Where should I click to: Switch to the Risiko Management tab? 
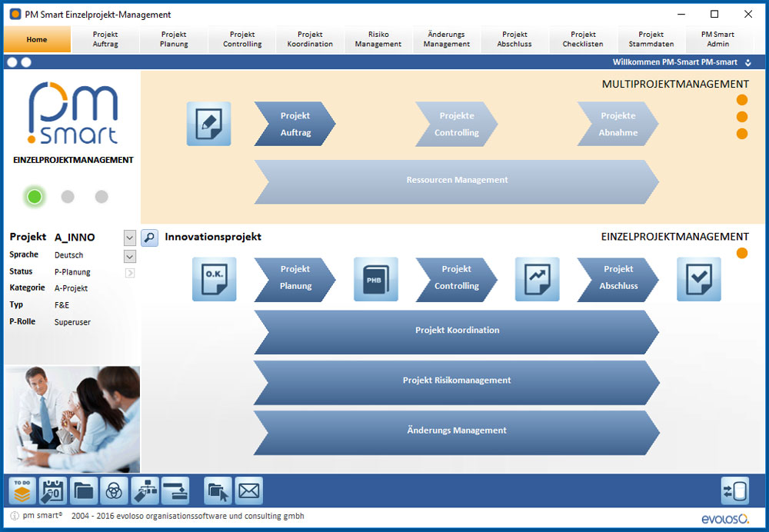click(x=378, y=39)
